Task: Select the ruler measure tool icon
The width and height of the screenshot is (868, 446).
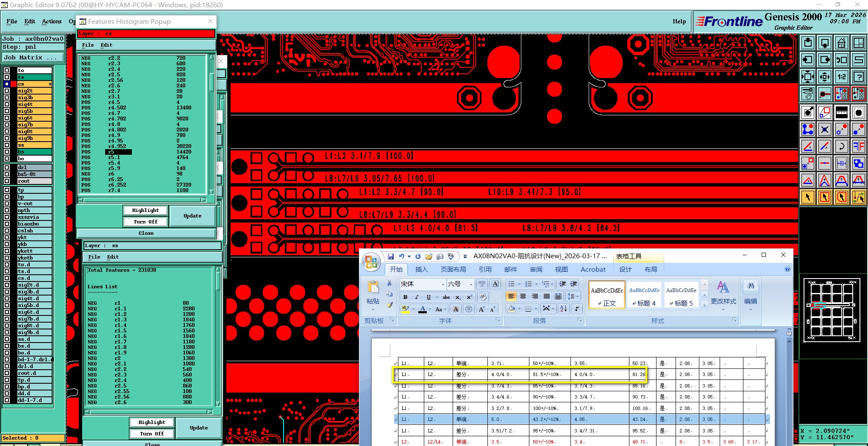Action: (841, 112)
